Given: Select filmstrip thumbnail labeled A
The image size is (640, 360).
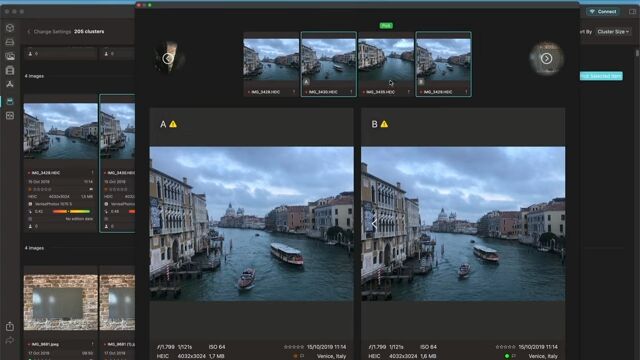Looking at the screenshot, I should pyautogui.click(x=329, y=64).
